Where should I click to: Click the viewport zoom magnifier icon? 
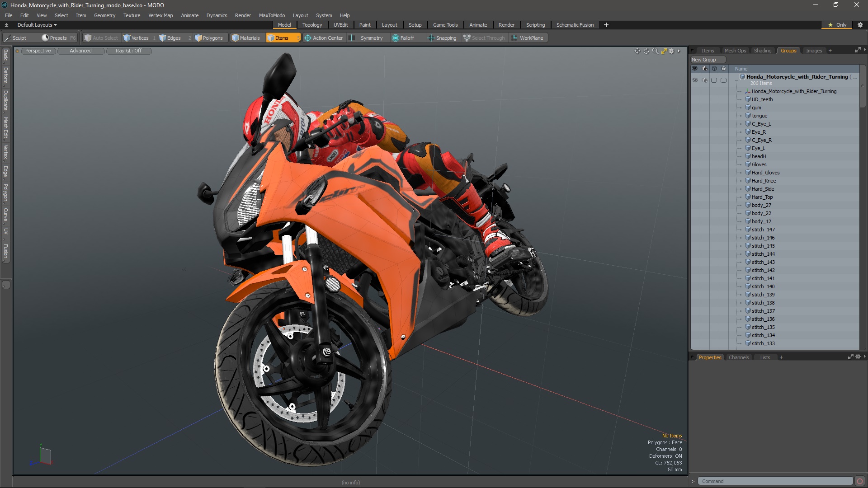pyautogui.click(x=655, y=51)
